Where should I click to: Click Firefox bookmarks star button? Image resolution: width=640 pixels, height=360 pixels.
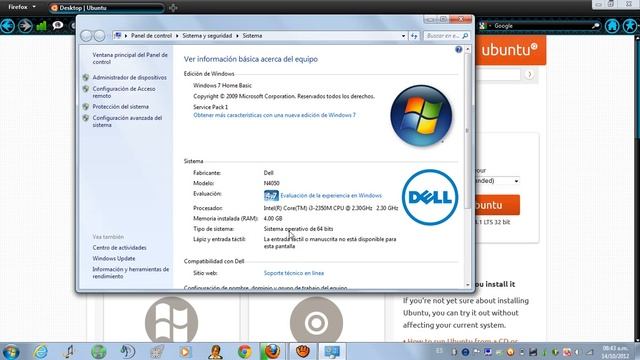tap(630, 26)
